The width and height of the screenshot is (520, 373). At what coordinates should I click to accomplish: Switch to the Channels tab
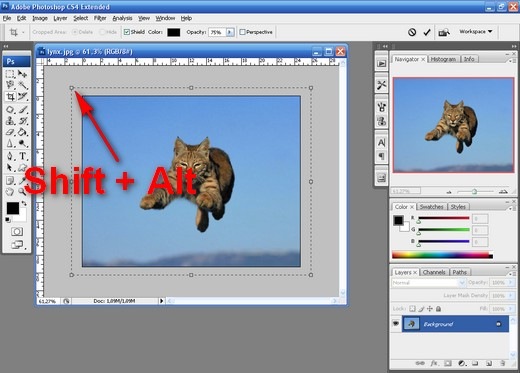pyautogui.click(x=434, y=272)
